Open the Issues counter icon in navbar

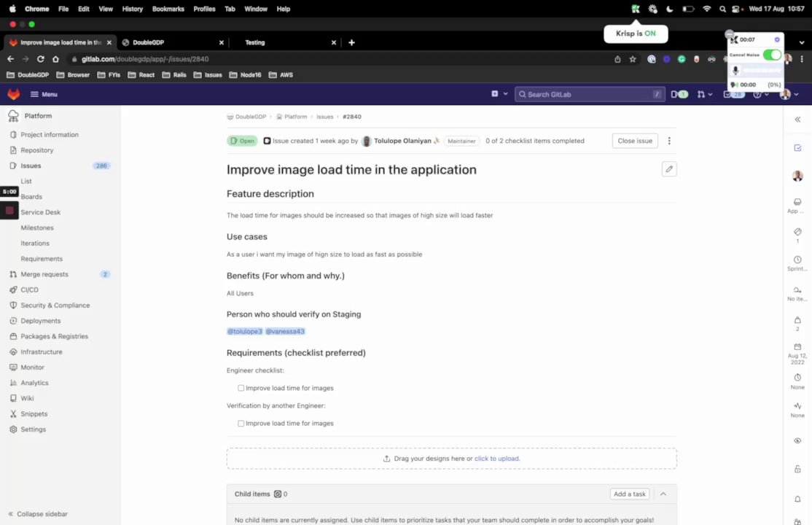(679, 94)
